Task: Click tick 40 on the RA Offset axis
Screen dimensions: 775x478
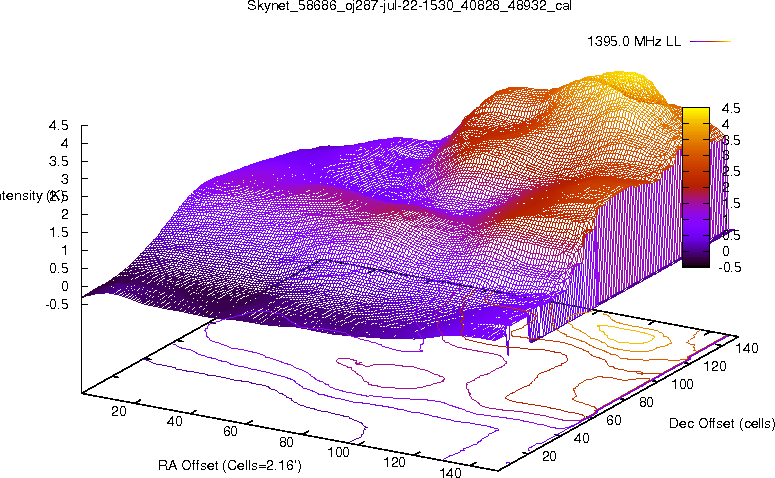Action: point(174,421)
